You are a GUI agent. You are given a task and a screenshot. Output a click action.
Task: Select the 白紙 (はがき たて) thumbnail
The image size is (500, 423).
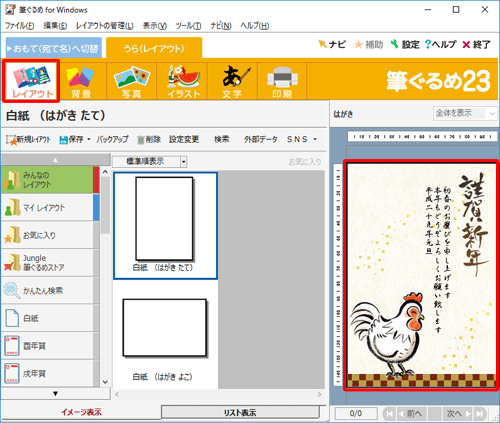pyautogui.click(x=165, y=226)
